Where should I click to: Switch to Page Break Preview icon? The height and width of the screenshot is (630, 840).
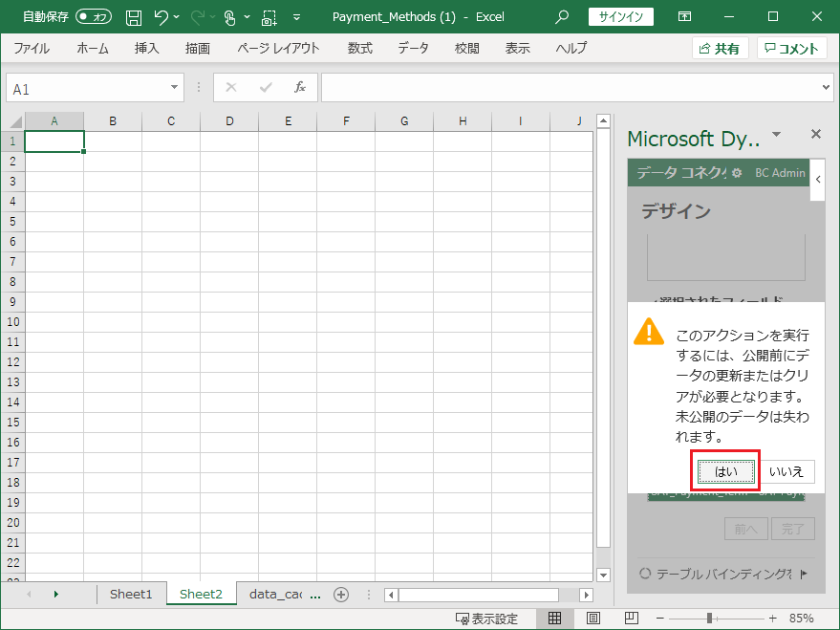632,619
